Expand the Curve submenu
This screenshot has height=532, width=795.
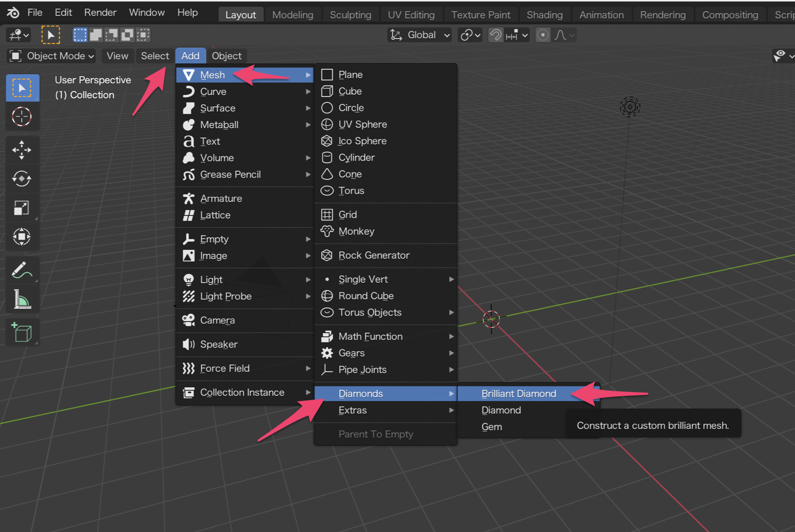[x=245, y=92]
